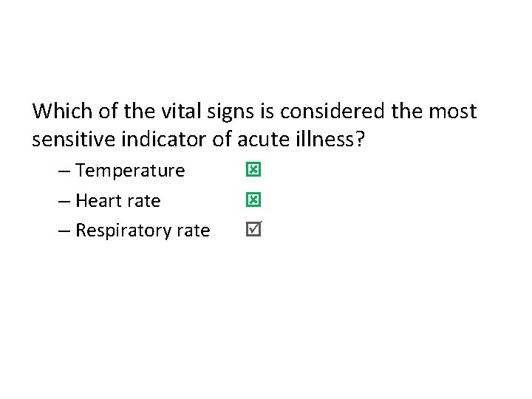Click the dash bullet before Temperature

(65, 171)
